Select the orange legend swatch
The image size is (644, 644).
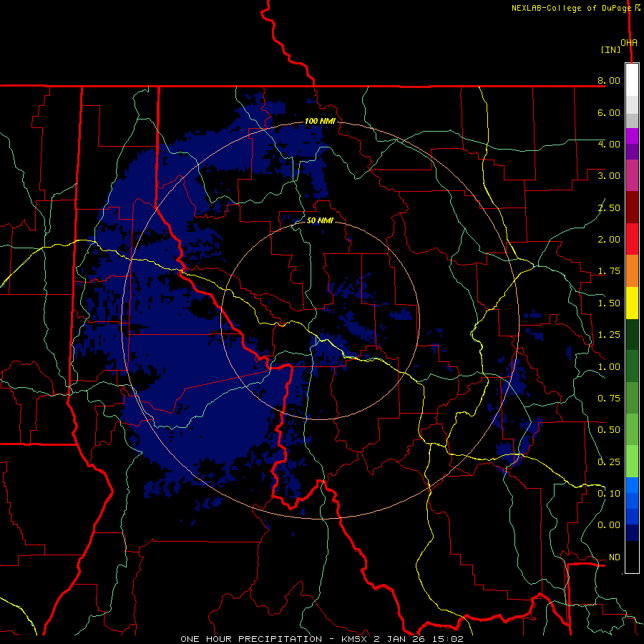[632, 271]
